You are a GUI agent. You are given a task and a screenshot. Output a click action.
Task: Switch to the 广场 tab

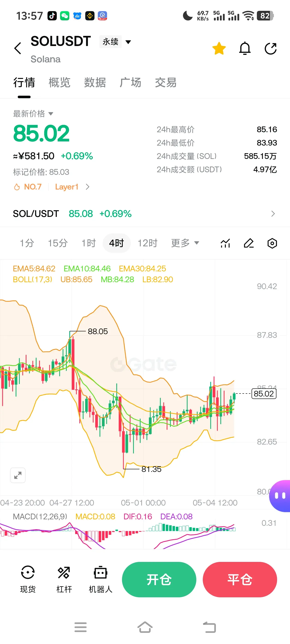(x=130, y=83)
